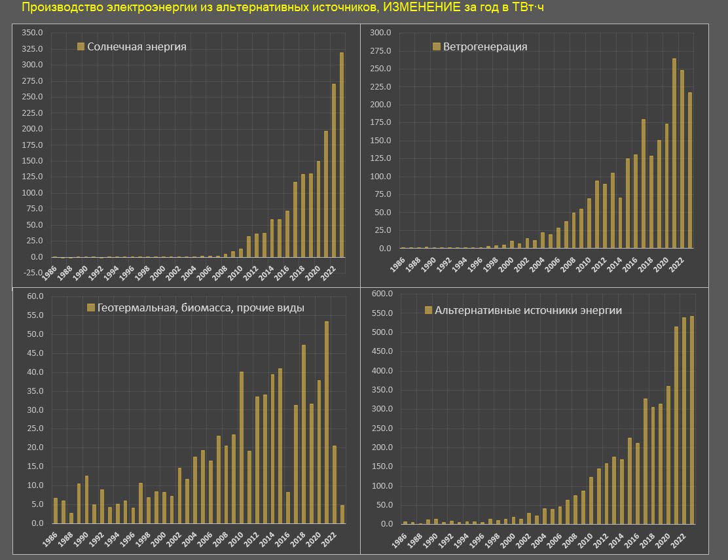Select the Геотермальная, биомасса, прочие виды label
The width and height of the screenshot is (728, 560).
coord(200,307)
